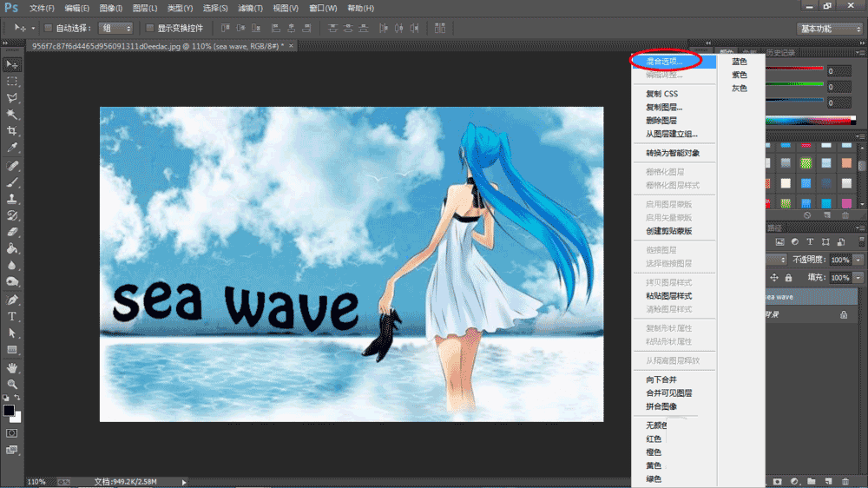Viewport: 868px width, 488px height.
Task: Select the Horizontal Type tool
Action: point(12,316)
